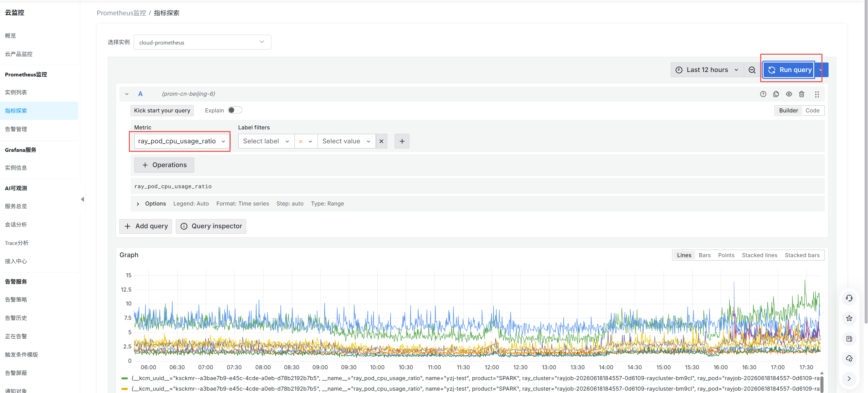
Task: Select the Stacked bars graph style
Action: click(802, 255)
